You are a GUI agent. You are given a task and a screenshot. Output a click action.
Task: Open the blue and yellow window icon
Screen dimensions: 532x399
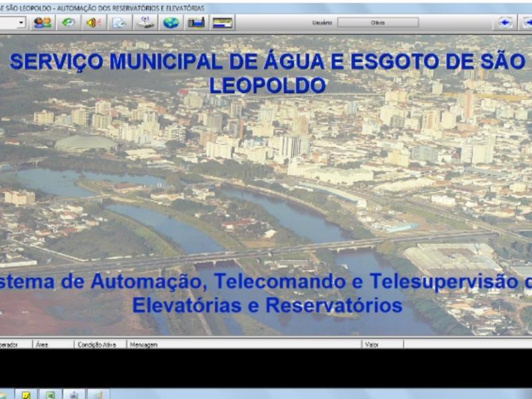pyautogui.click(x=222, y=23)
